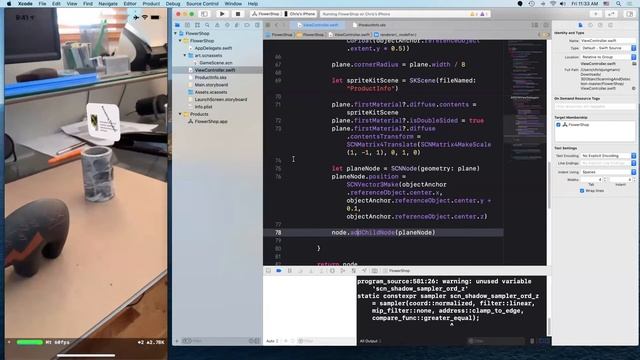The width and height of the screenshot is (640, 360).
Task: Show the Quick Help inspector
Action: pyautogui.click(x=600, y=25)
